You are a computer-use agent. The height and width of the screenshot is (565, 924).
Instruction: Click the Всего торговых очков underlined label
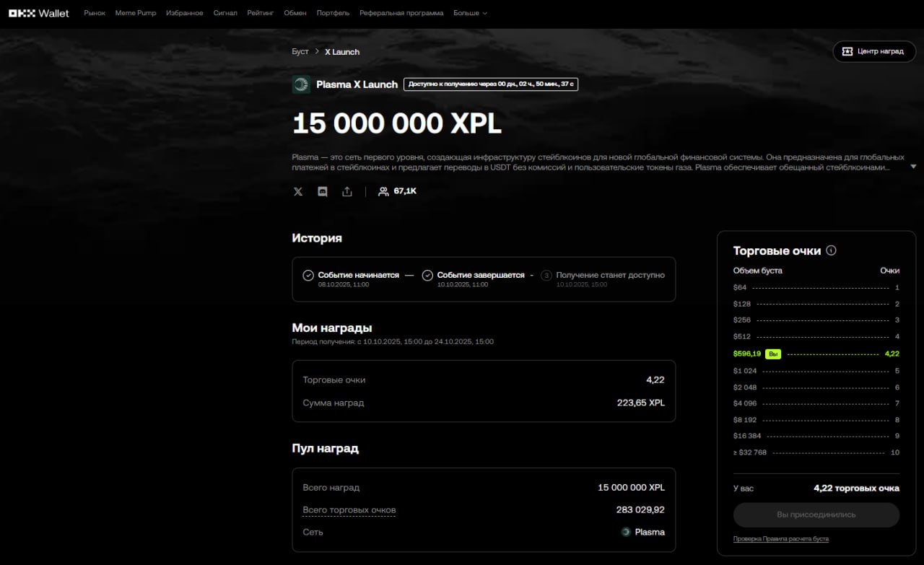pos(349,510)
